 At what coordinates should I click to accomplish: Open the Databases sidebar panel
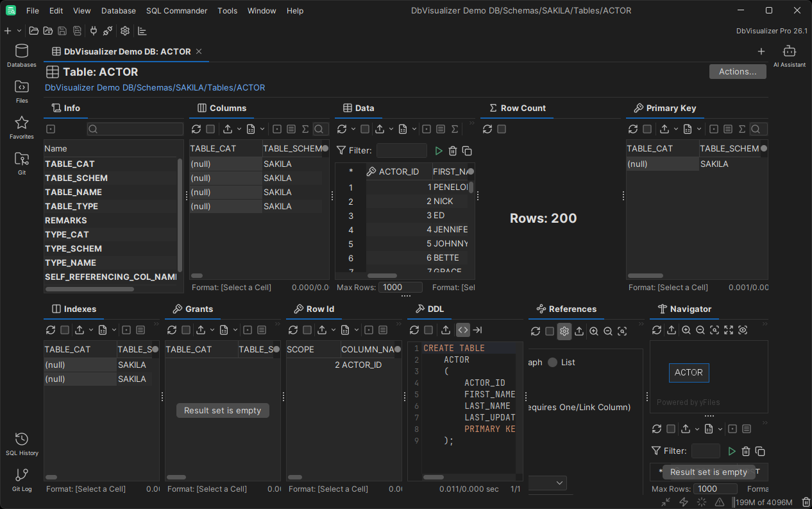pyautogui.click(x=22, y=56)
